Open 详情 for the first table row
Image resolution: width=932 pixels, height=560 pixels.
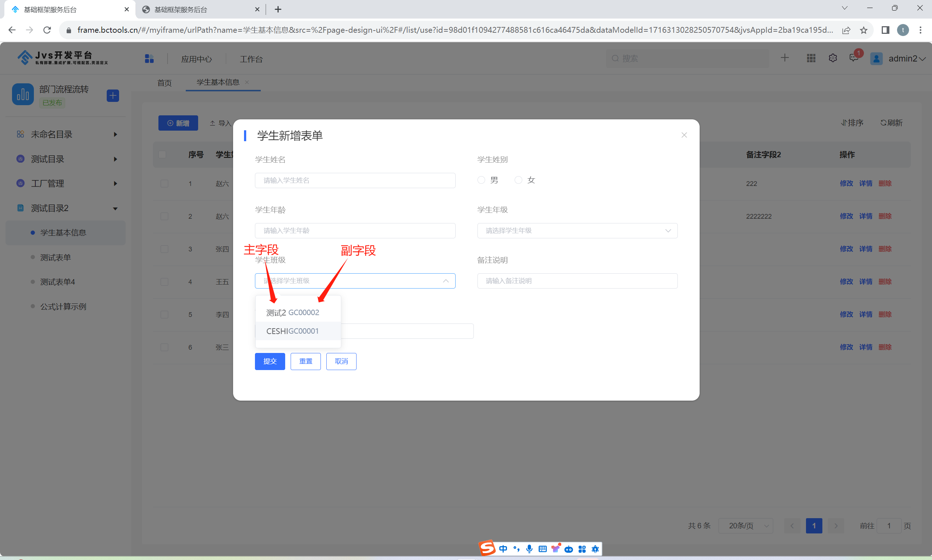point(866,183)
